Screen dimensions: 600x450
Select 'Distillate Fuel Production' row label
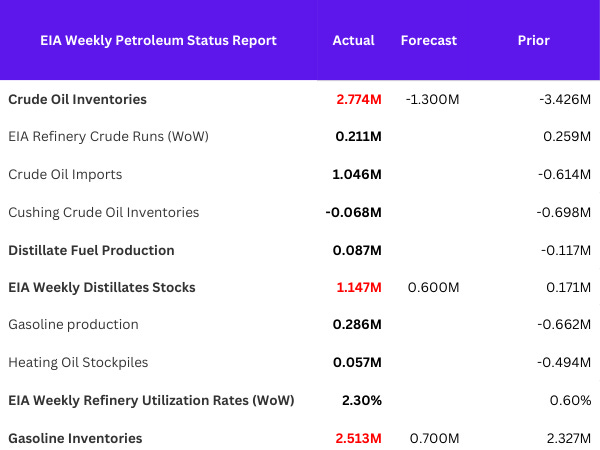[91, 250]
